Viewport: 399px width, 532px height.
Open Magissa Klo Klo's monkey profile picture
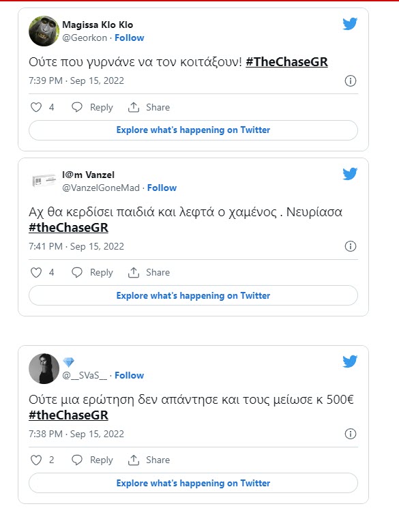point(44,31)
